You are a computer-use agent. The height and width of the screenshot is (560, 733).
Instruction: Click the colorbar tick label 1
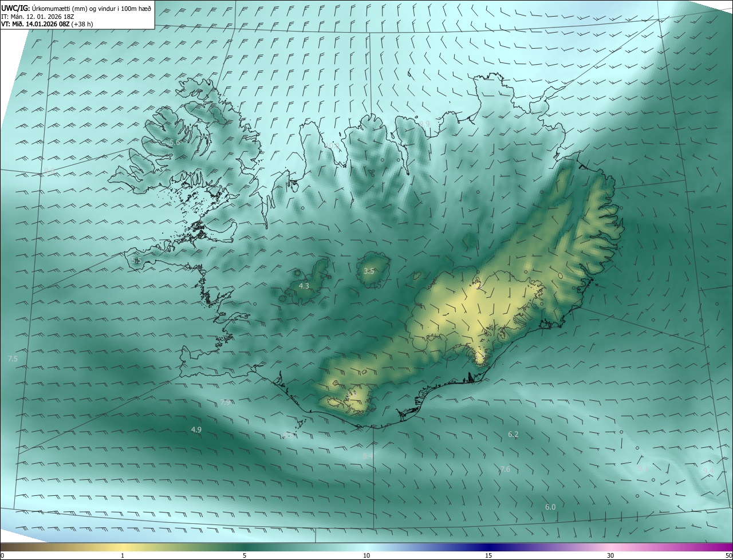(x=123, y=556)
